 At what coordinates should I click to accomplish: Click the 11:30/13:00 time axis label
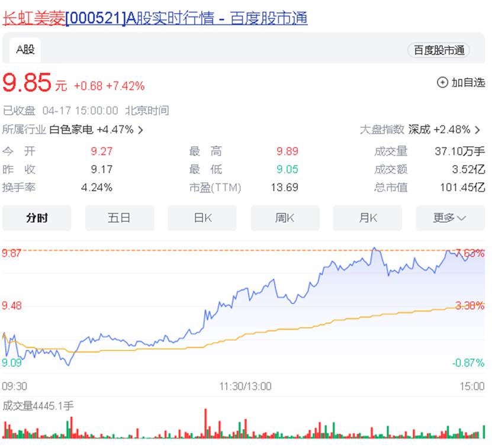tap(245, 386)
